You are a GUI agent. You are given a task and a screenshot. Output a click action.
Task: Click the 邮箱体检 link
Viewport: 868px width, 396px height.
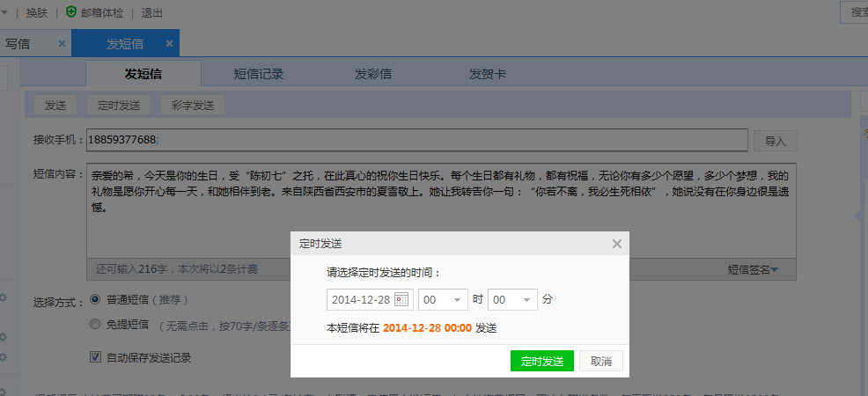click(x=102, y=12)
